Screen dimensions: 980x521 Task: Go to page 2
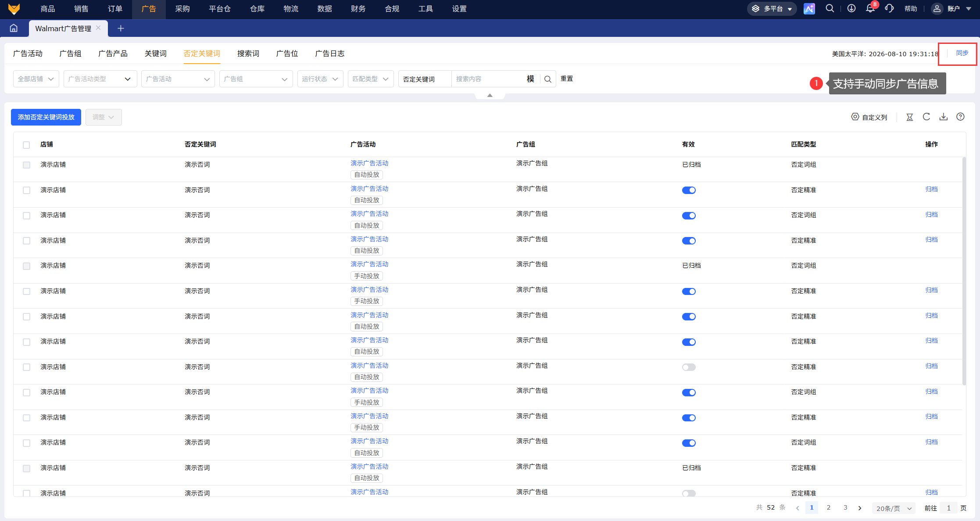point(828,508)
